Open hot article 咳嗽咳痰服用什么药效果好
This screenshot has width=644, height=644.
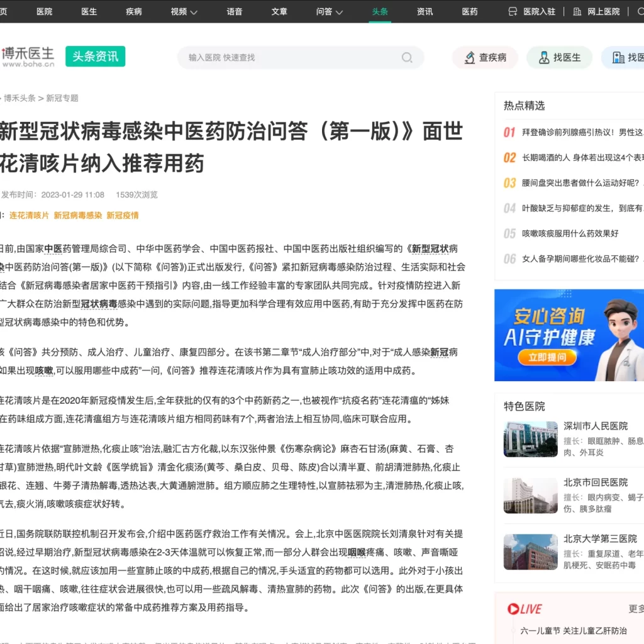570,233
